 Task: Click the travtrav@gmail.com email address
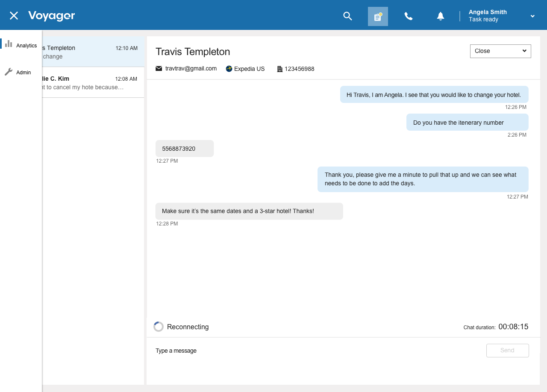click(x=191, y=68)
